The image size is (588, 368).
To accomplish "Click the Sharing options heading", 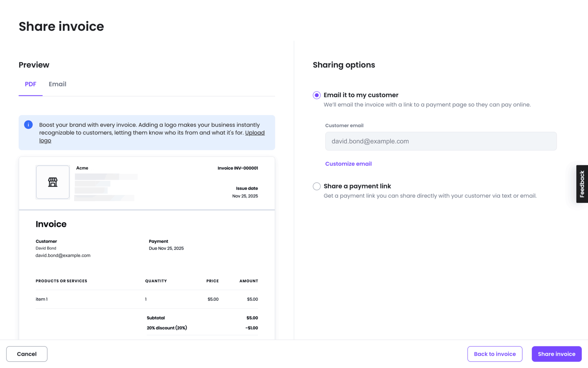I will pyautogui.click(x=344, y=65).
